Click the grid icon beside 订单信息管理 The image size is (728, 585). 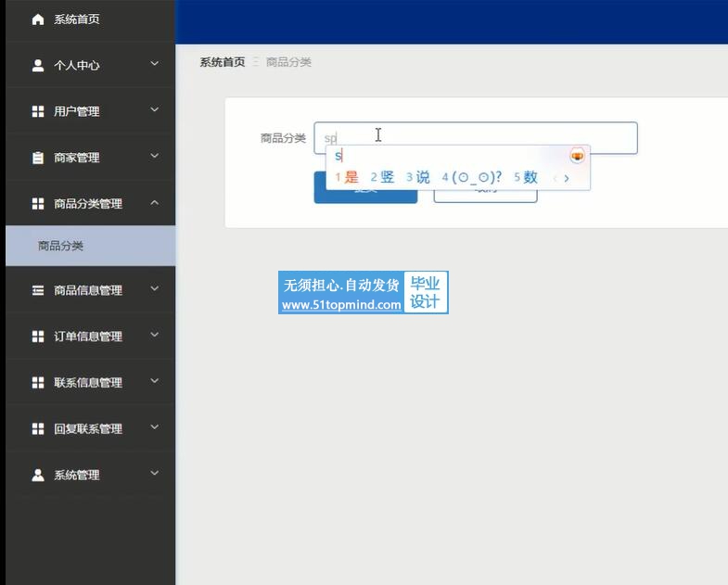[38, 337]
